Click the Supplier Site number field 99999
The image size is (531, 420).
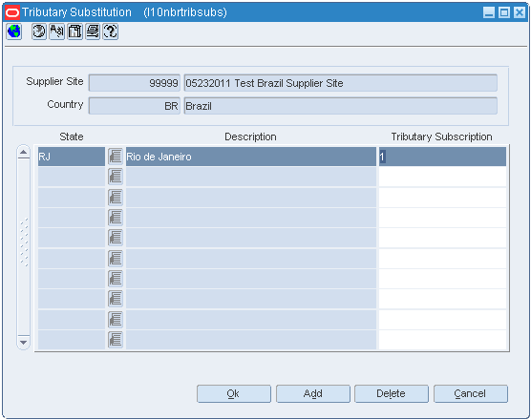(x=135, y=83)
